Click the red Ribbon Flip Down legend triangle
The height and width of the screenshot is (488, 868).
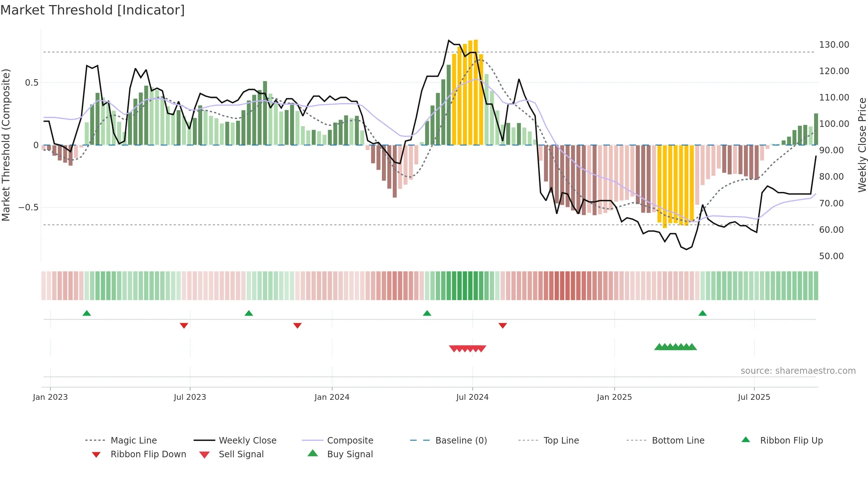tap(96, 455)
